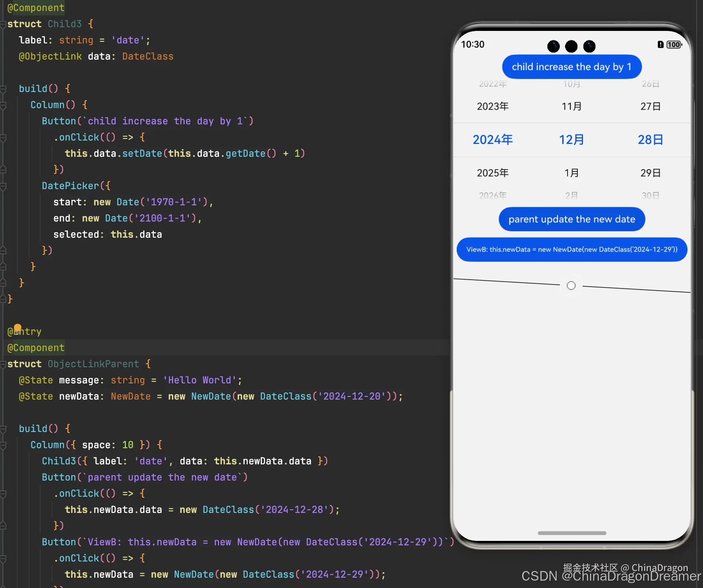This screenshot has width=703, height=588.
Task: Tap faded 30日 in the day wheel
Action: click(x=650, y=195)
